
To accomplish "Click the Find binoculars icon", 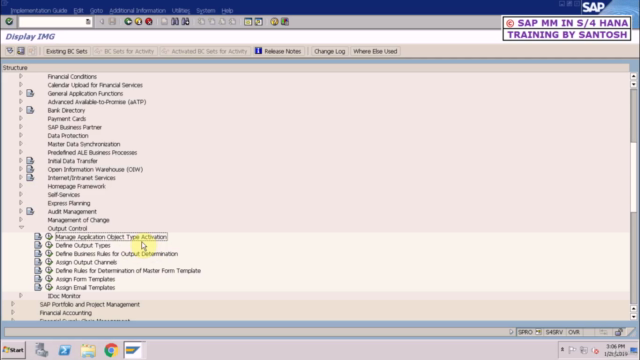I will pos(175,22).
